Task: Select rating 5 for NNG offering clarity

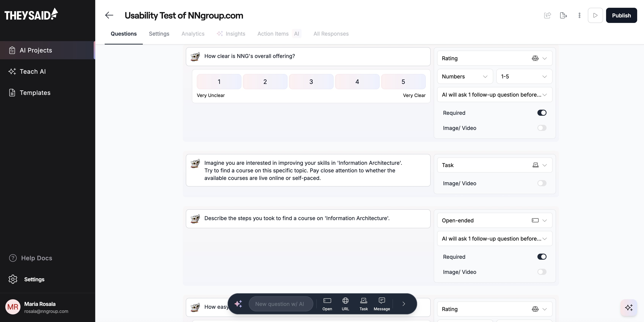Action: point(403,82)
